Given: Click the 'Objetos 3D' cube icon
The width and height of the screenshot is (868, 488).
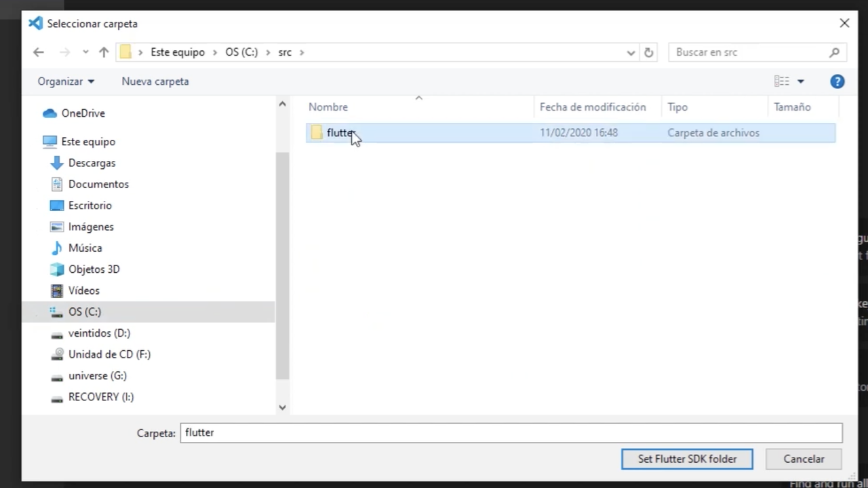Looking at the screenshot, I should (x=57, y=269).
